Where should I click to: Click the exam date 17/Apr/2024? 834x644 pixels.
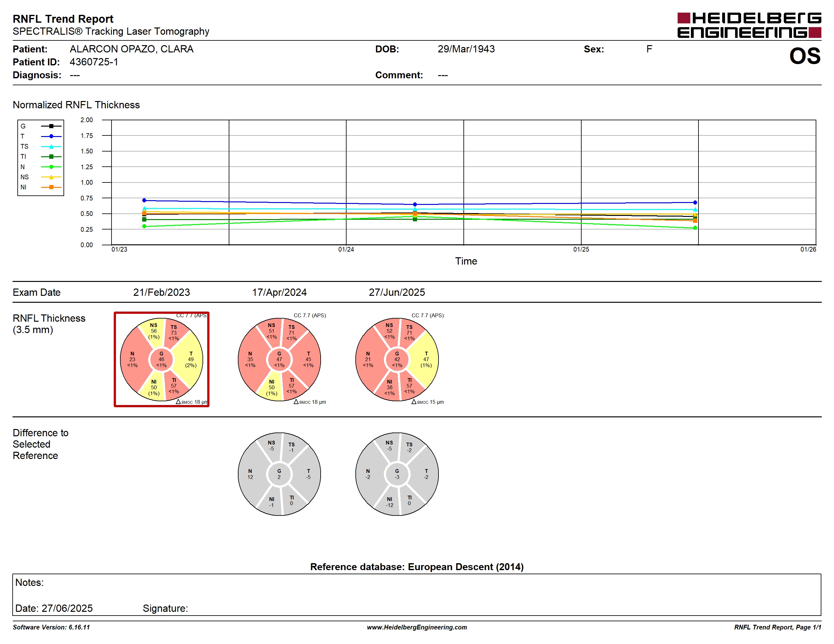[279, 292]
